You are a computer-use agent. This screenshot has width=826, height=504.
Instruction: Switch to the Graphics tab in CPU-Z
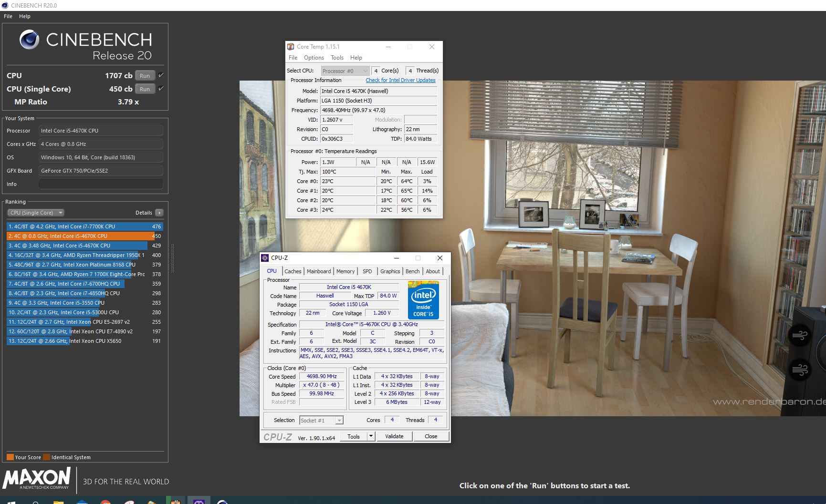pos(390,271)
